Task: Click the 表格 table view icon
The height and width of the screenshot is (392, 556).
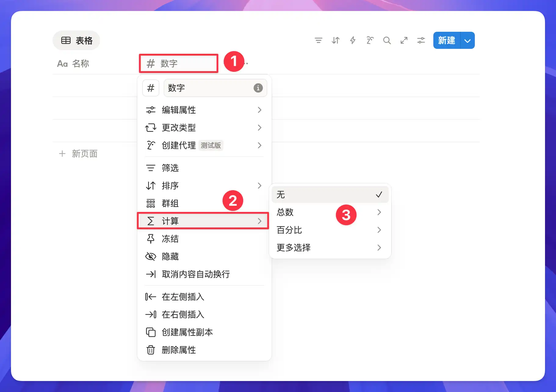Action: tap(66, 40)
